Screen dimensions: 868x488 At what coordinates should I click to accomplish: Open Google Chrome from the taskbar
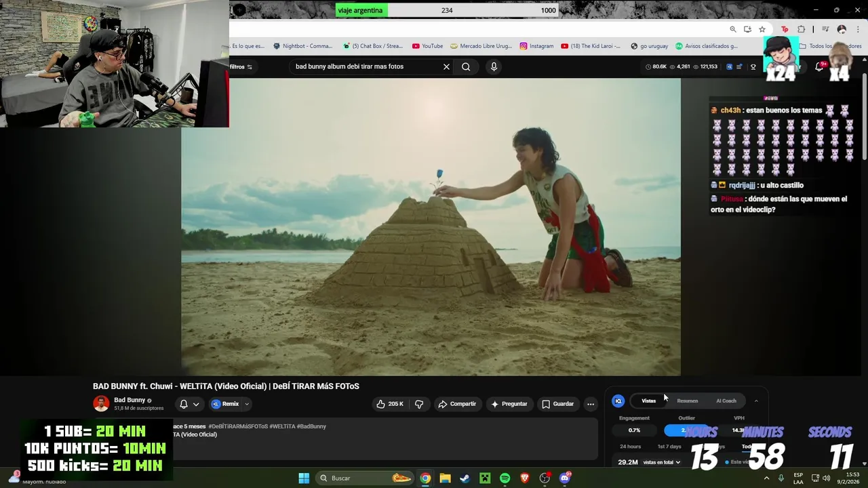(x=425, y=479)
